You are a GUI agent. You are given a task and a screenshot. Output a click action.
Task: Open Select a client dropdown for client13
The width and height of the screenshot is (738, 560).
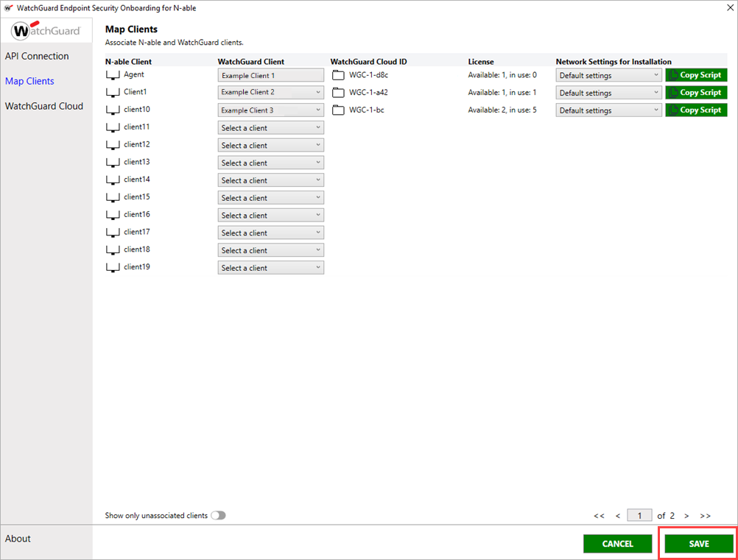click(x=270, y=163)
